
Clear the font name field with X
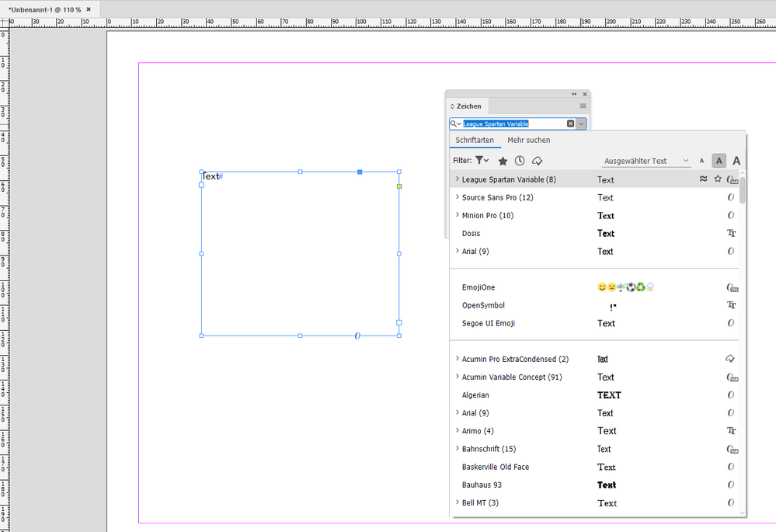pyautogui.click(x=570, y=123)
